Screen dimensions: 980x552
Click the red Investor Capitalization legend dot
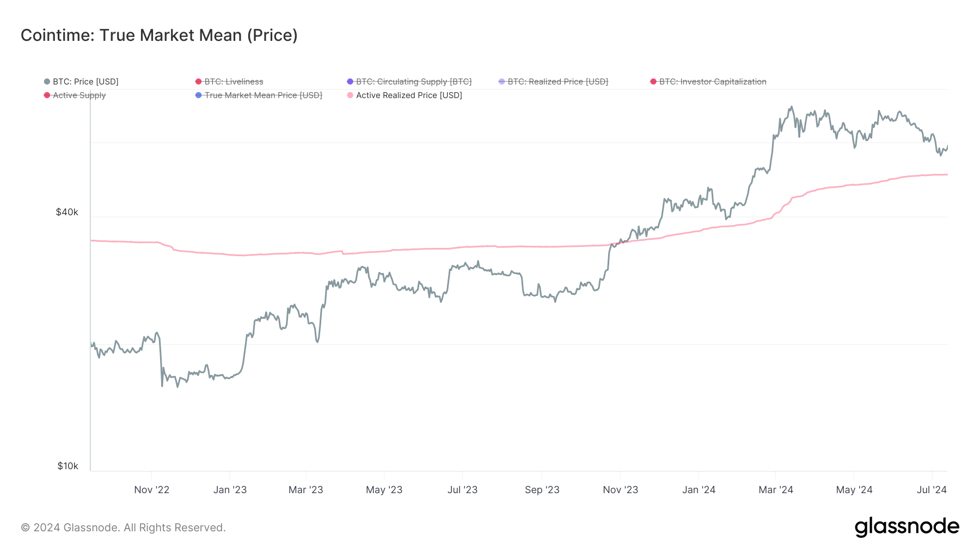pos(653,82)
